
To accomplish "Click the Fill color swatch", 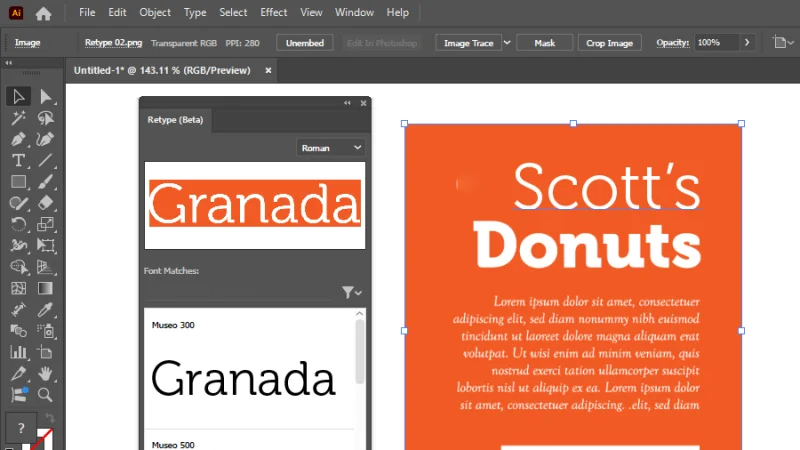I will pos(21,428).
